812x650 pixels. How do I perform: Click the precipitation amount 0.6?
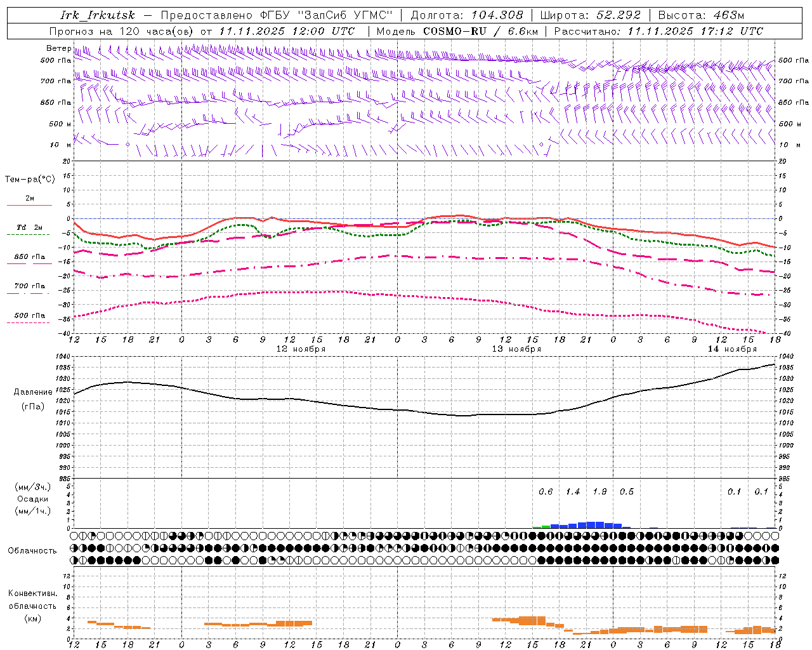click(x=546, y=492)
